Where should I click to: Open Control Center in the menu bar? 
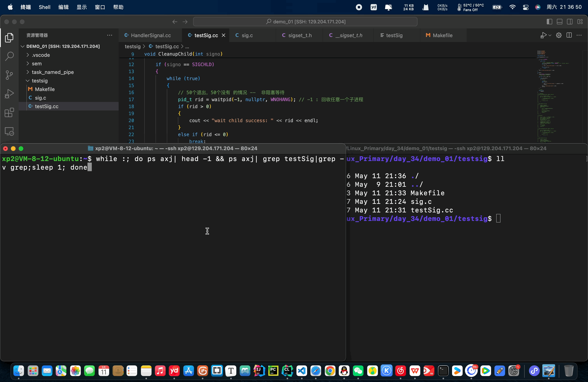click(526, 7)
